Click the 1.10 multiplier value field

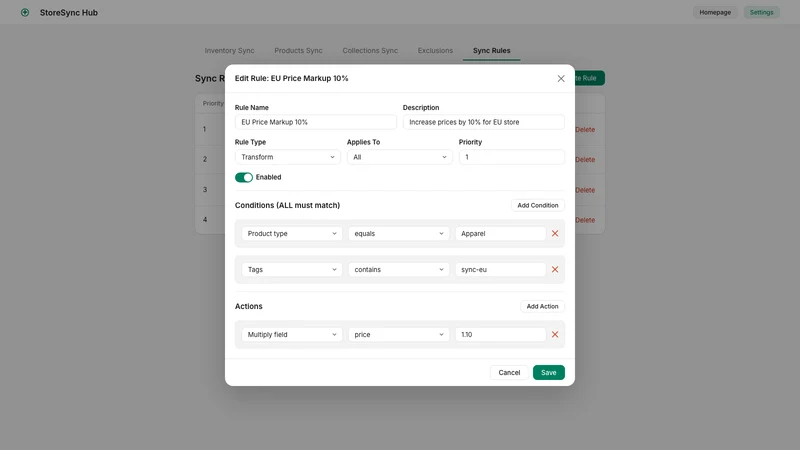[x=501, y=335]
